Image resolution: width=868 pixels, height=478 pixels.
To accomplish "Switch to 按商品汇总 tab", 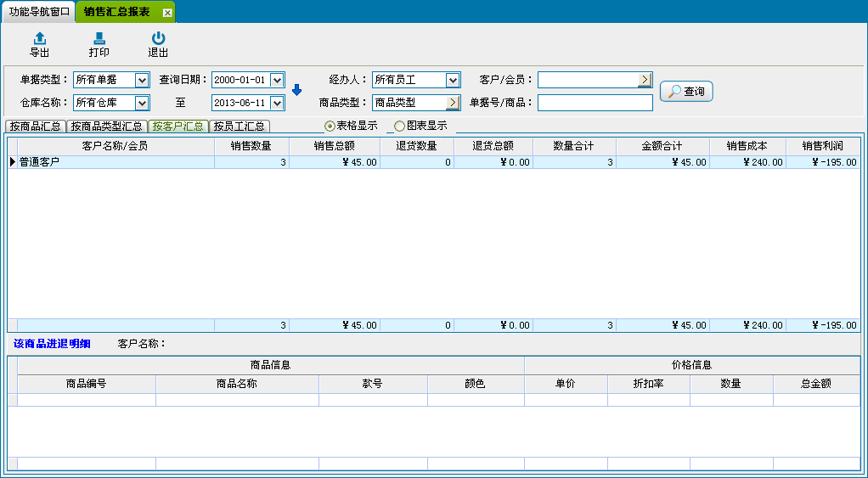I will 36,127.
